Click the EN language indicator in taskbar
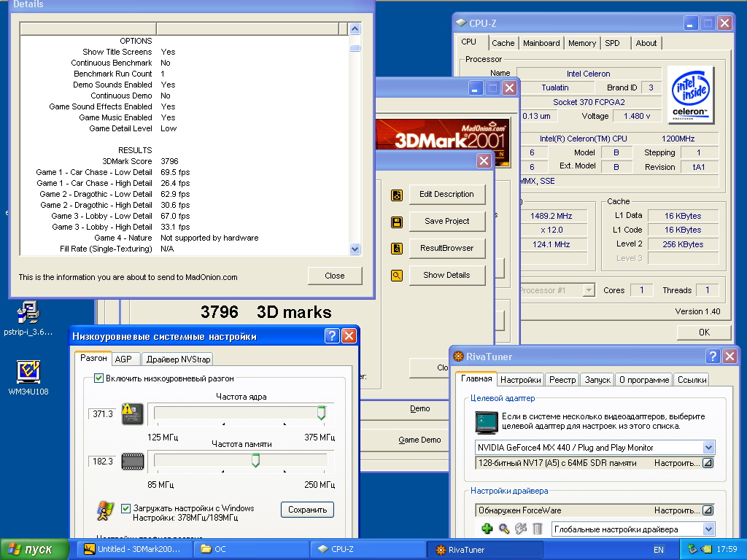The image size is (747, 560). point(659,550)
